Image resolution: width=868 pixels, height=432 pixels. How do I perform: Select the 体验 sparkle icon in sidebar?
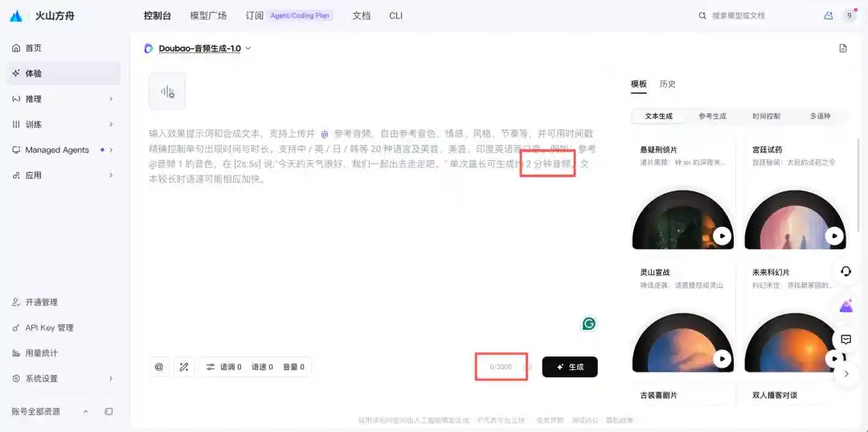pos(16,74)
